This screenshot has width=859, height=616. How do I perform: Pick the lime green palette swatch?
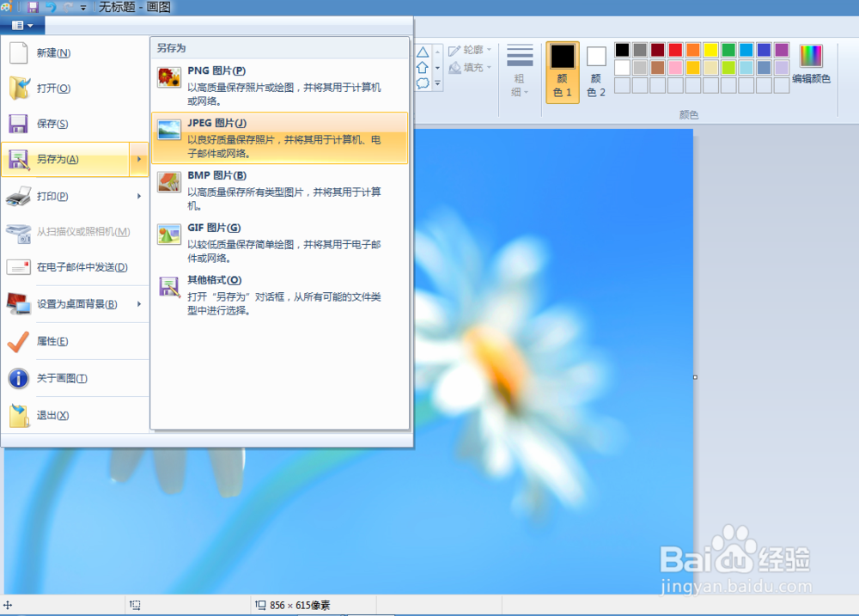[728, 67]
